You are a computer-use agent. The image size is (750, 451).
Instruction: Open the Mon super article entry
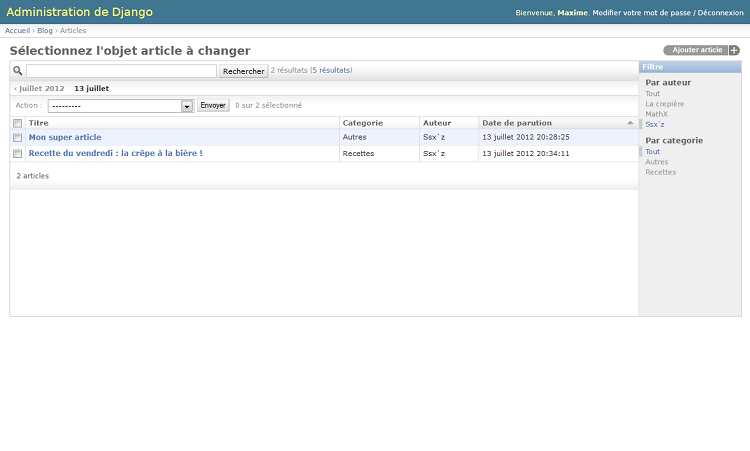[x=65, y=137]
